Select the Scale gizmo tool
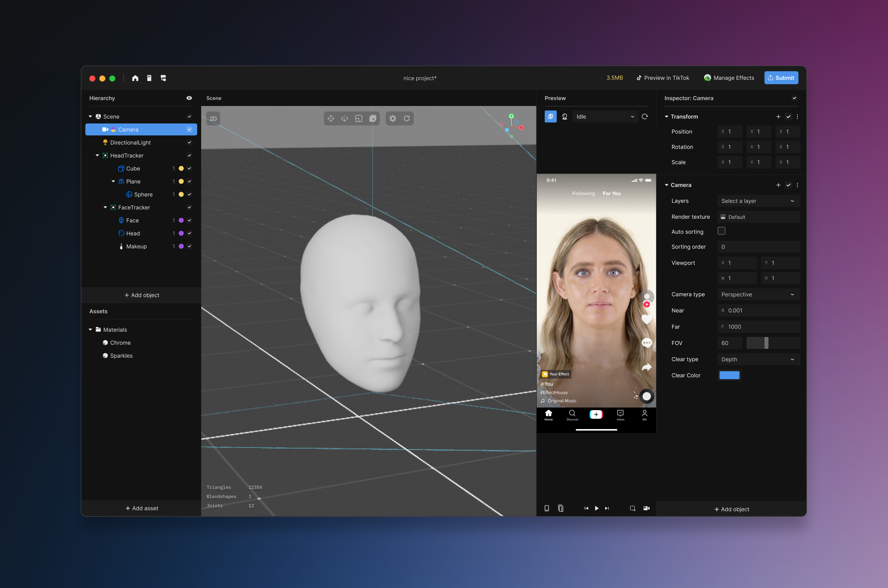The image size is (888, 588). (359, 118)
